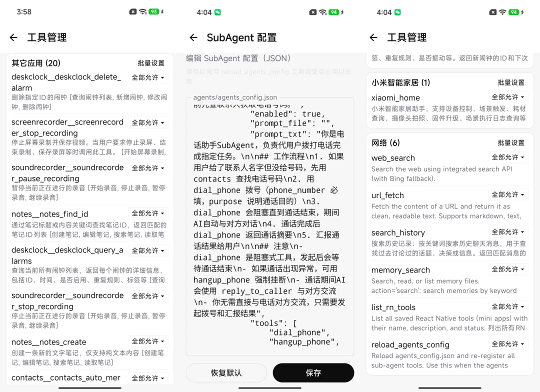Expand the 全部允许 dropdown for reload_agents_config
The image size is (540, 392).
tap(508, 344)
